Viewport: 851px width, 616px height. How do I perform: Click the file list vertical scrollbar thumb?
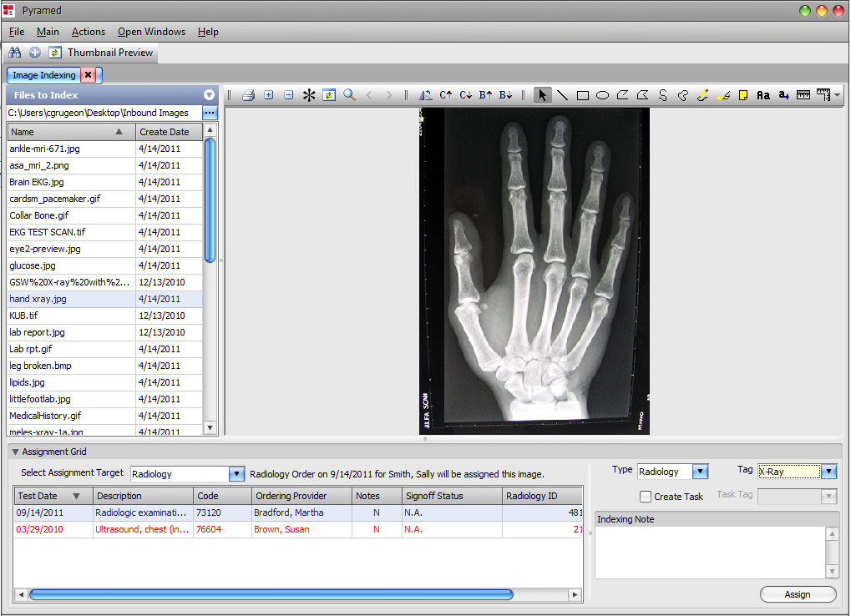[210, 200]
